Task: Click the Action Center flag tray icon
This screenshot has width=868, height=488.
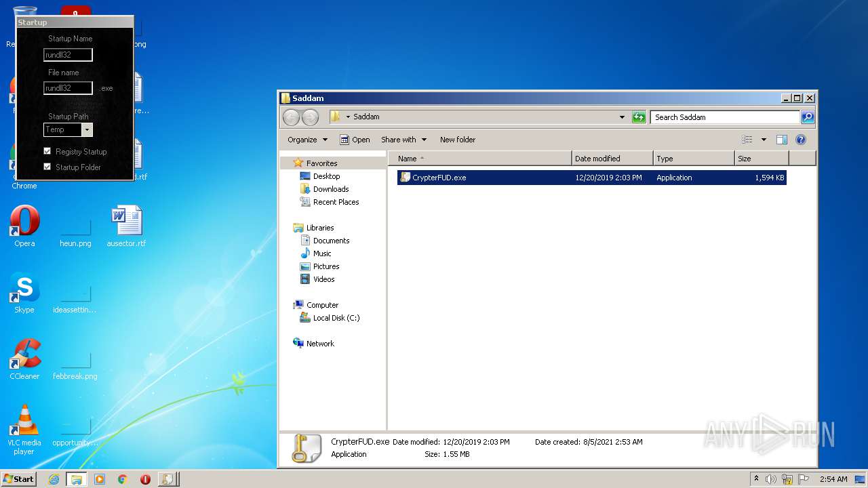Action: [x=804, y=479]
